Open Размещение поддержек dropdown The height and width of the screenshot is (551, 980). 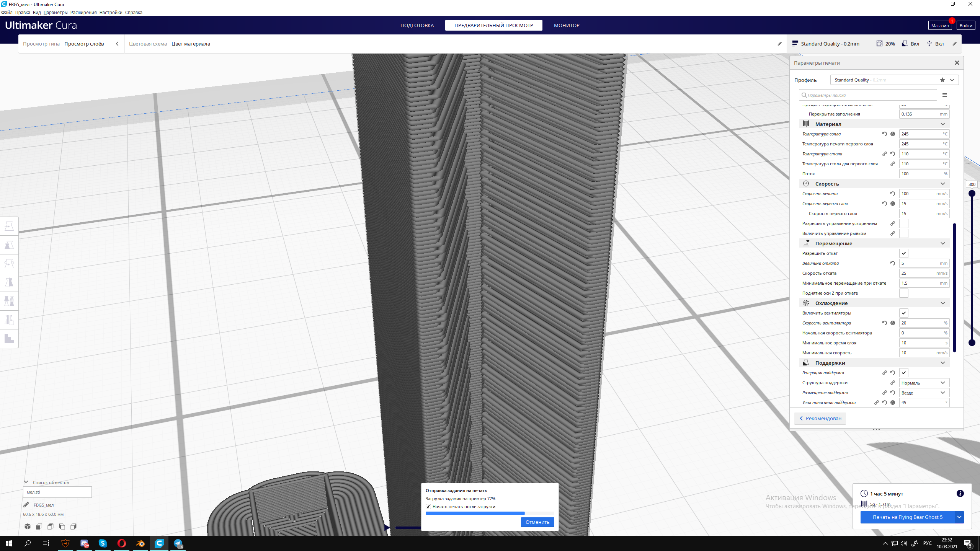(924, 393)
